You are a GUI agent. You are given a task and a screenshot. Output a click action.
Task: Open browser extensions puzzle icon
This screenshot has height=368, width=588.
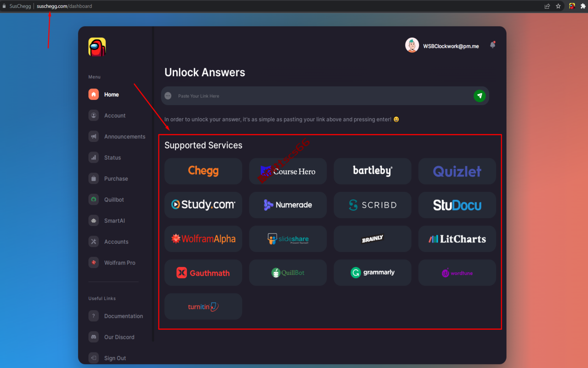coord(583,6)
